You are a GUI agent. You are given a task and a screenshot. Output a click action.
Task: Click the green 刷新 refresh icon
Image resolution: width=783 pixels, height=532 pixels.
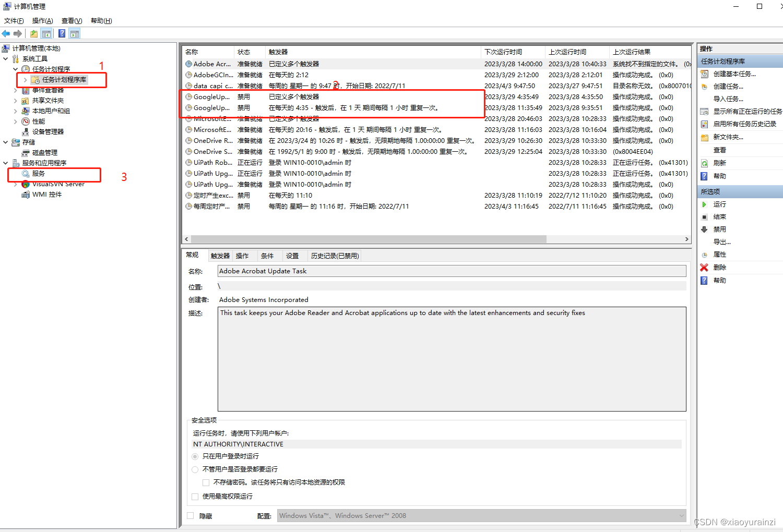(x=704, y=163)
